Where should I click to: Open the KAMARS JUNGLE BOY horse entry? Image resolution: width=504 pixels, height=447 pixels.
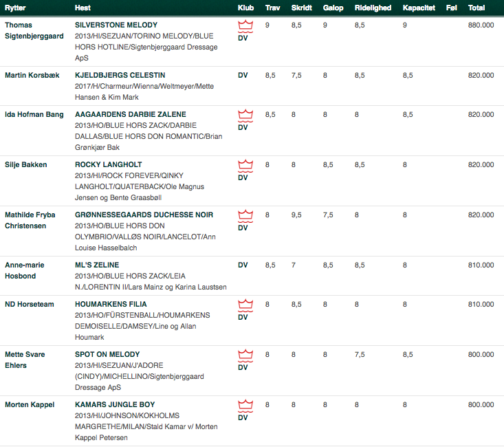pyautogui.click(x=115, y=404)
